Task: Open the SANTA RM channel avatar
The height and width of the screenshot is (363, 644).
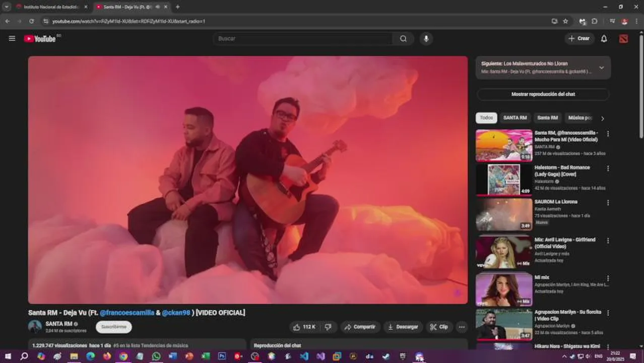Action: click(35, 327)
